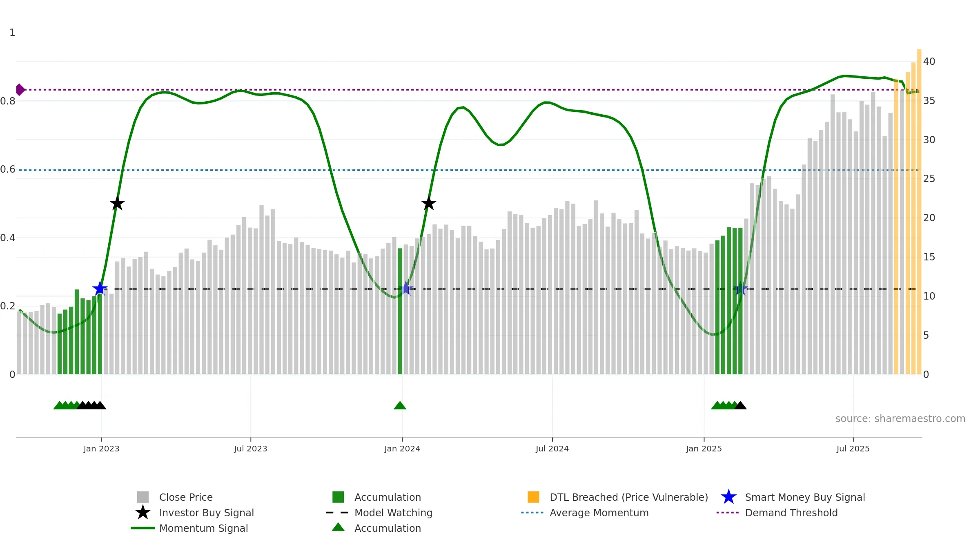
Task: Hide the Demand Threshold legend series
Action: [x=791, y=513]
